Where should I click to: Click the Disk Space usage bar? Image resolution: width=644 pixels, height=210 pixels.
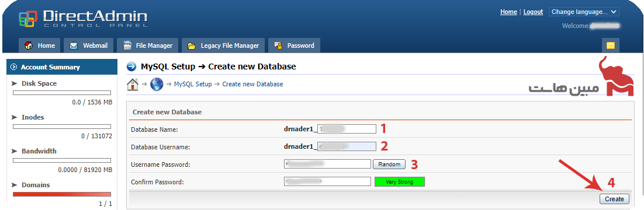pos(62,93)
